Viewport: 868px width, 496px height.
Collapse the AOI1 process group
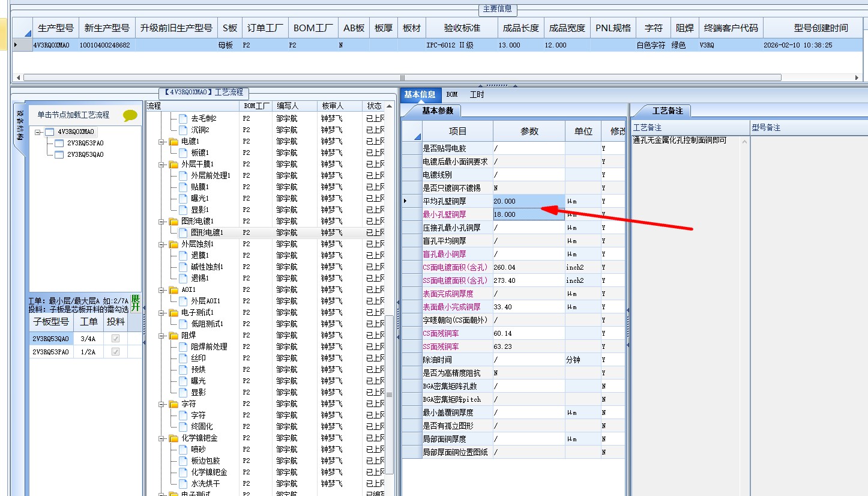point(162,289)
